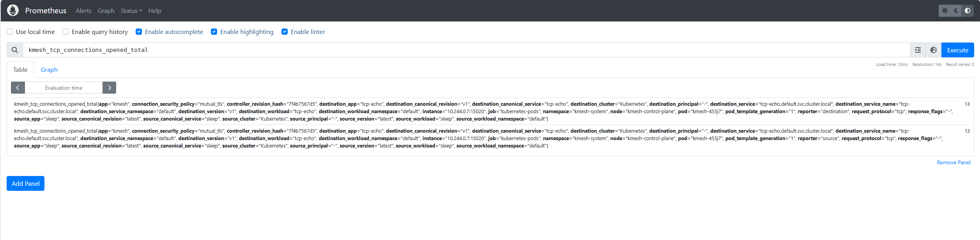Go to next evaluation time
This screenshot has width=980, height=240.
click(x=110, y=88)
